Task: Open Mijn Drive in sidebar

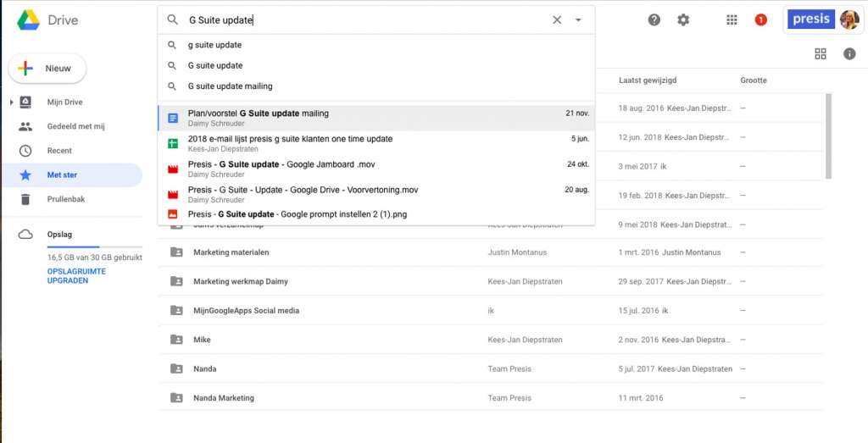Action: (x=64, y=102)
